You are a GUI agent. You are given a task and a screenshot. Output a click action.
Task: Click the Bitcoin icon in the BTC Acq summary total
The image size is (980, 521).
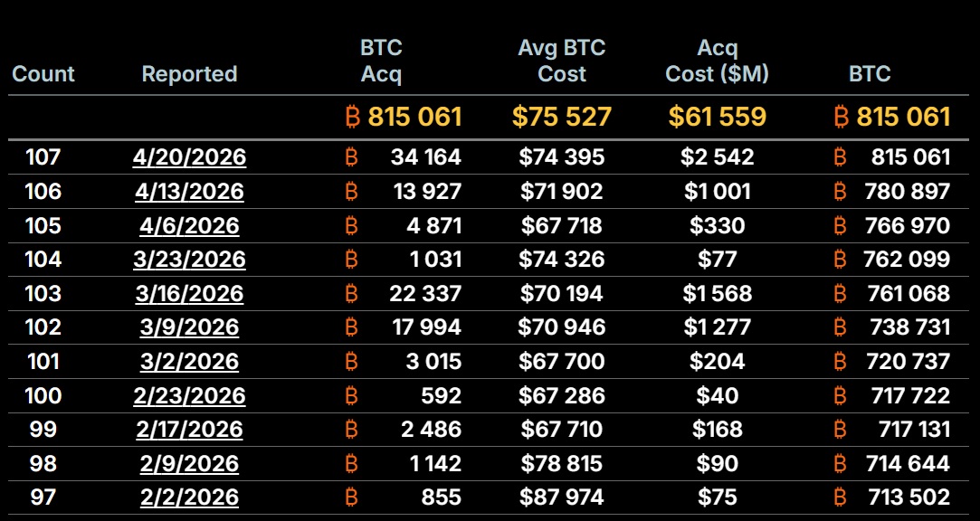353,117
